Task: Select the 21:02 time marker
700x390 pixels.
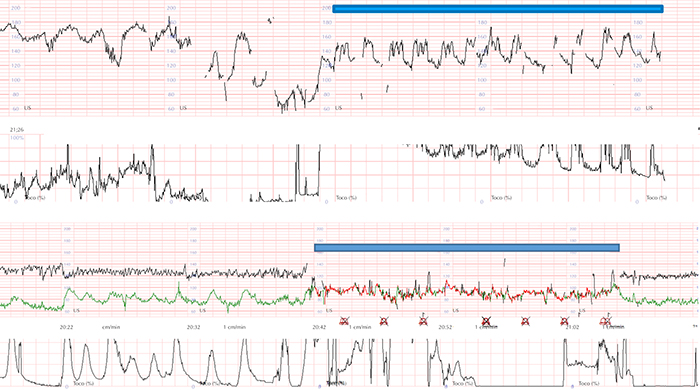Action: click(x=572, y=327)
